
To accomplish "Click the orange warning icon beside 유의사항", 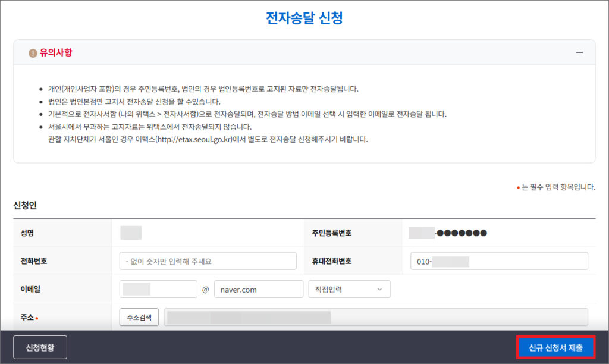I will [x=33, y=53].
